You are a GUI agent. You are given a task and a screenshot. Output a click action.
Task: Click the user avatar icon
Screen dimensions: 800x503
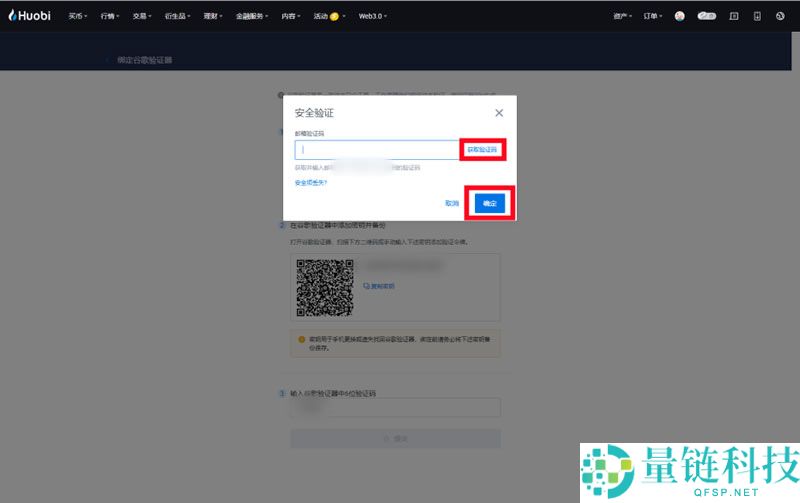tap(680, 16)
